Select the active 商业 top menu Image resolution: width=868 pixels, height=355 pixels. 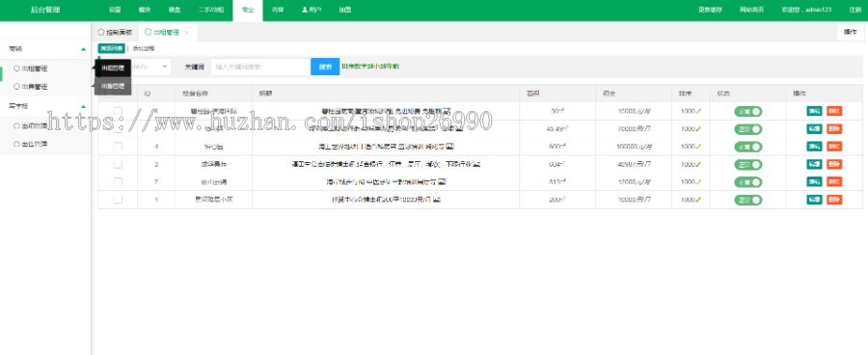[x=248, y=10]
